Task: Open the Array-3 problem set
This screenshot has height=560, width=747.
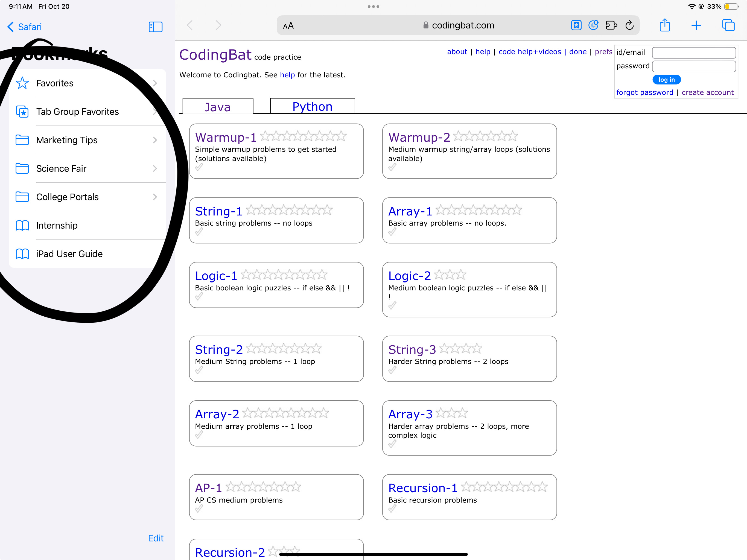Action: [x=410, y=414]
